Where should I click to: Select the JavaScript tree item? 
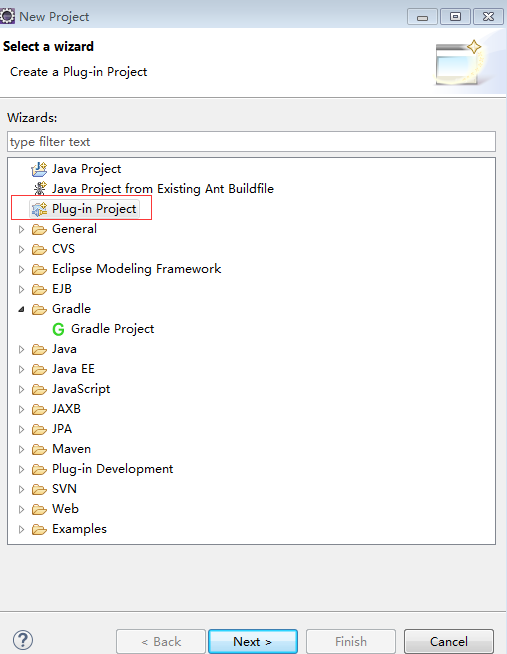(81, 389)
